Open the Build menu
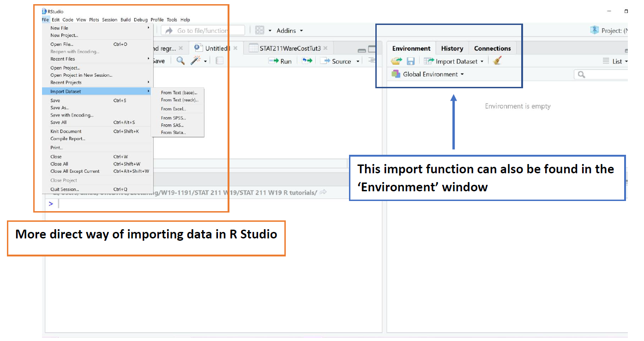This screenshot has width=644, height=341. (126, 20)
